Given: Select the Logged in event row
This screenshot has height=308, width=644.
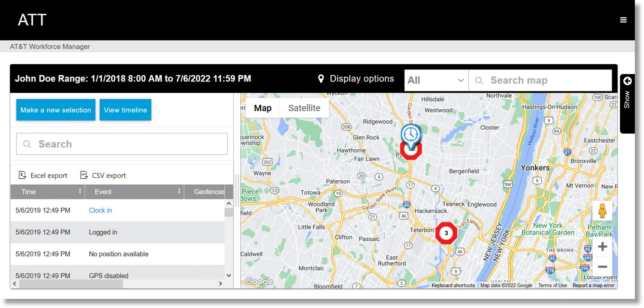Looking at the screenshot, I should pos(117,232).
